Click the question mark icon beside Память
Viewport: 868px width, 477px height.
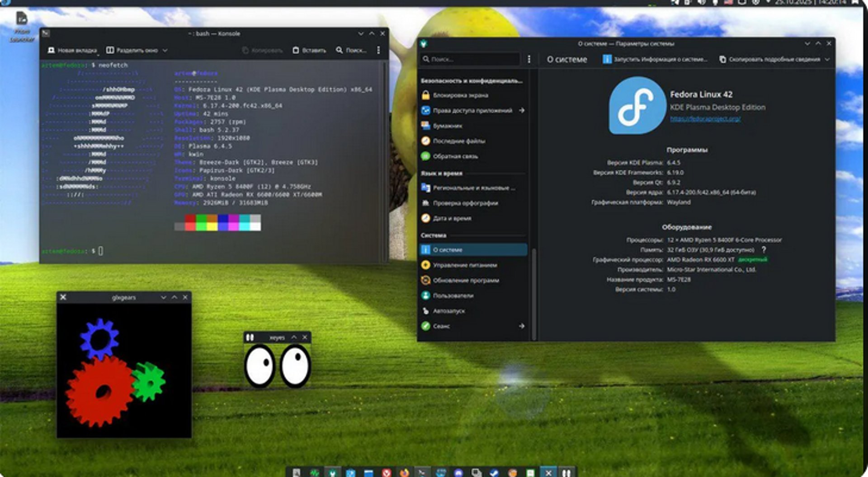(764, 250)
